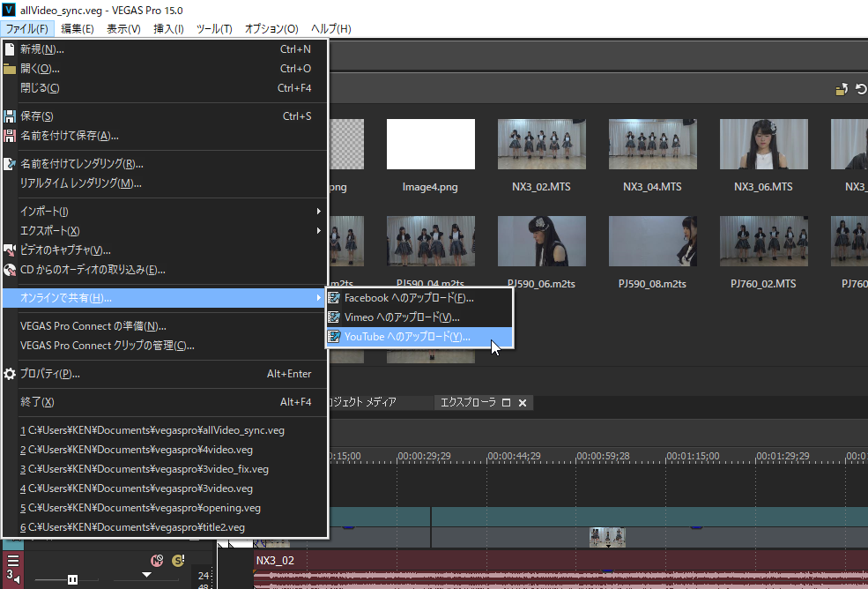
Task: Close the エクスプローラ tab with the X
Action: [523, 403]
